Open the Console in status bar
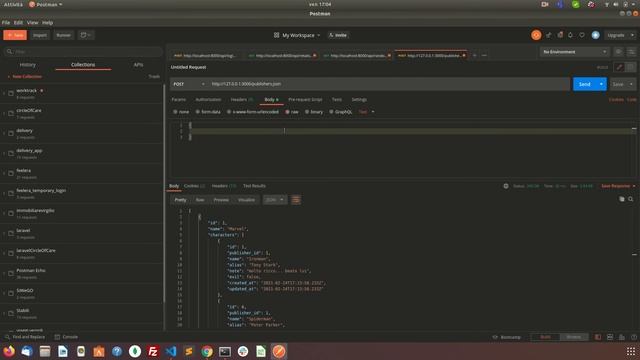The height and width of the screenshot is (360, 640). (x=66, y=337)
